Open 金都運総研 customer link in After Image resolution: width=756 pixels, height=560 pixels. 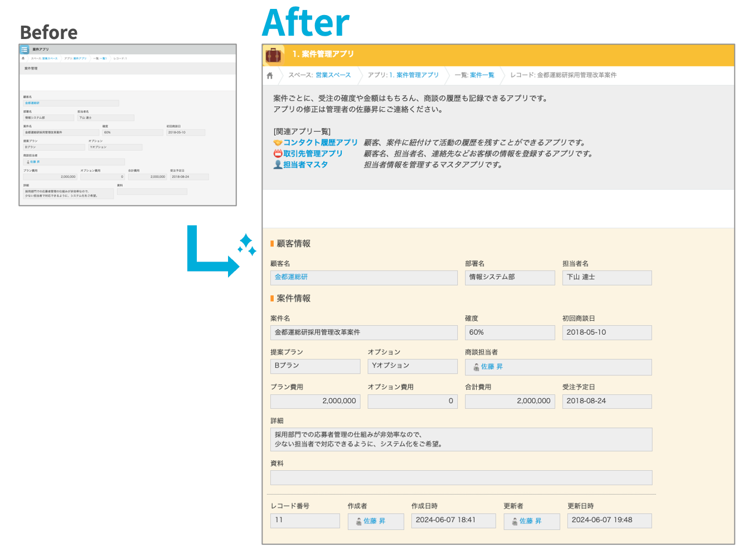point(291,277)
